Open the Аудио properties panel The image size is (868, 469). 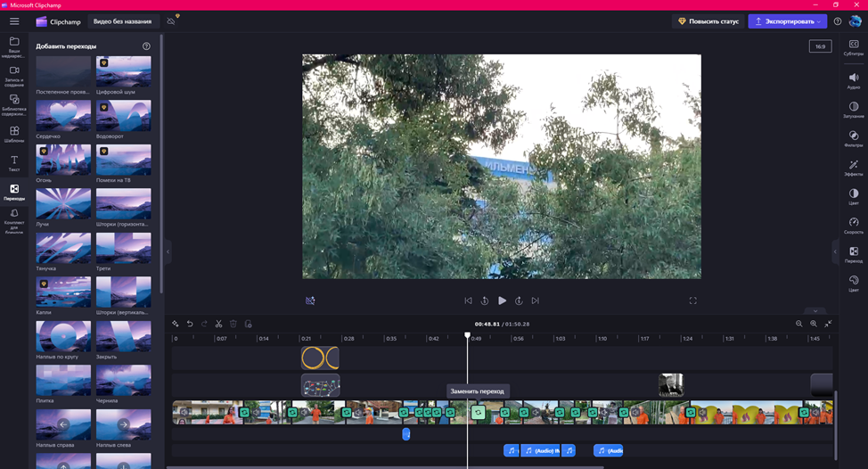click(x=854, y=81)
